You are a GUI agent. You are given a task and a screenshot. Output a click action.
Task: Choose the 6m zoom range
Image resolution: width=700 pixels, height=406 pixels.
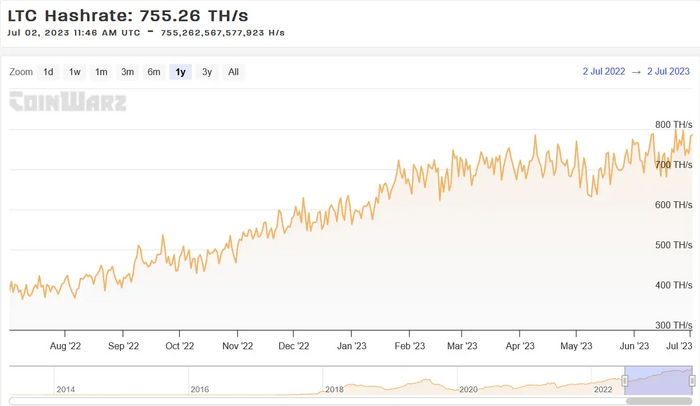(154, 72)
